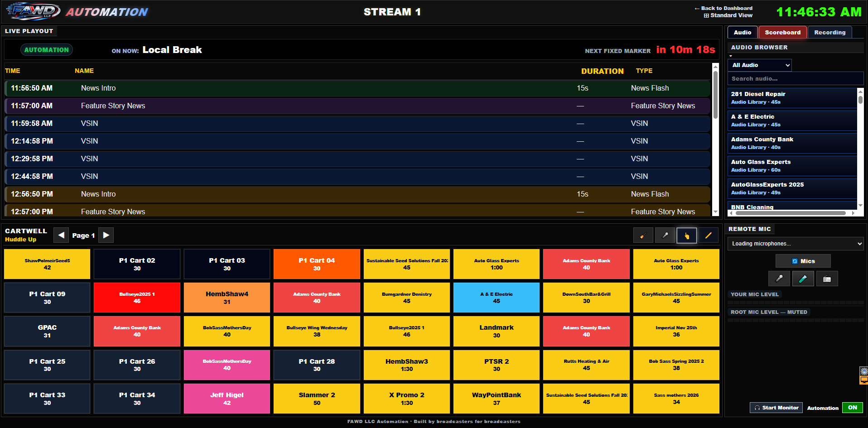Focus the Search audio field
868x428 pixels.
(796, 78)
